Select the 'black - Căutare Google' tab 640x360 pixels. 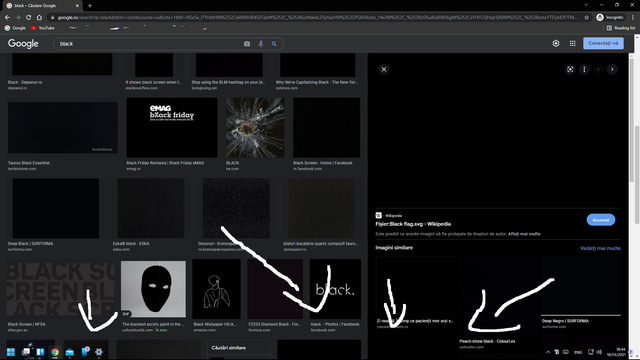click(x=41, y=6)
